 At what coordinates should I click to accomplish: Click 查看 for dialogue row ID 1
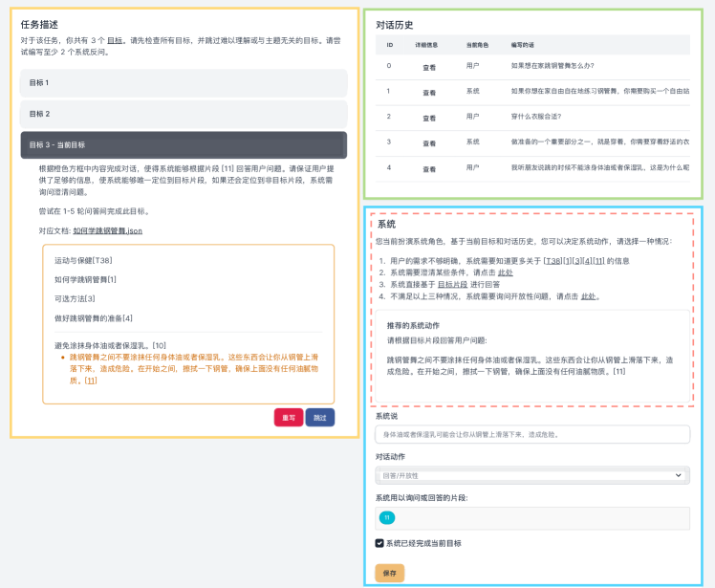pos(429,93)
